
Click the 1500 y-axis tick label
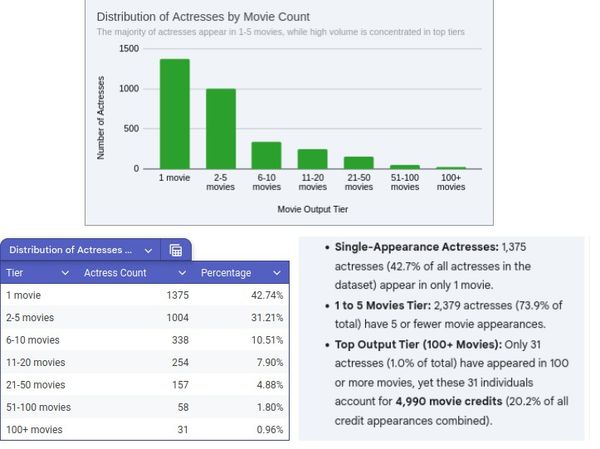tap(129, 49)
